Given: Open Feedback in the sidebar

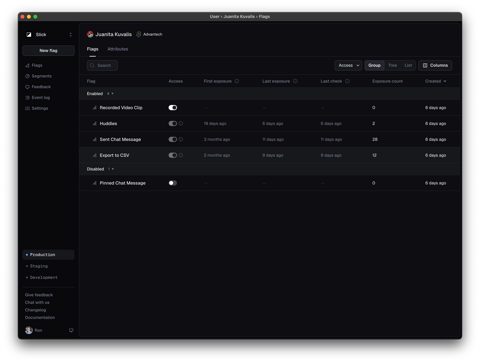Looking at the screenshot, I should click(38, 87).
